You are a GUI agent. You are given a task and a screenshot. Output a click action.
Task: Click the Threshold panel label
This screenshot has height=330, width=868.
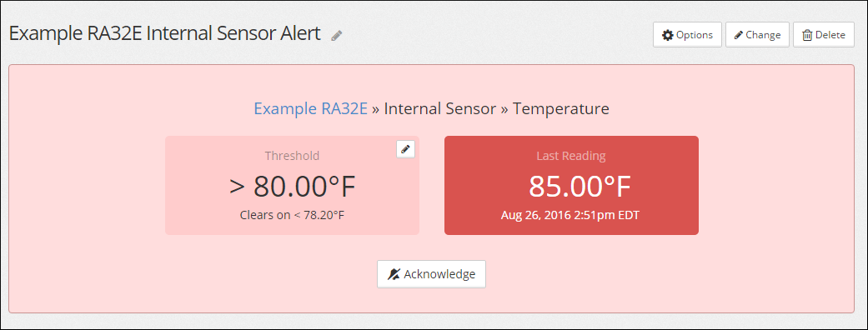click(x=293, y=156)
